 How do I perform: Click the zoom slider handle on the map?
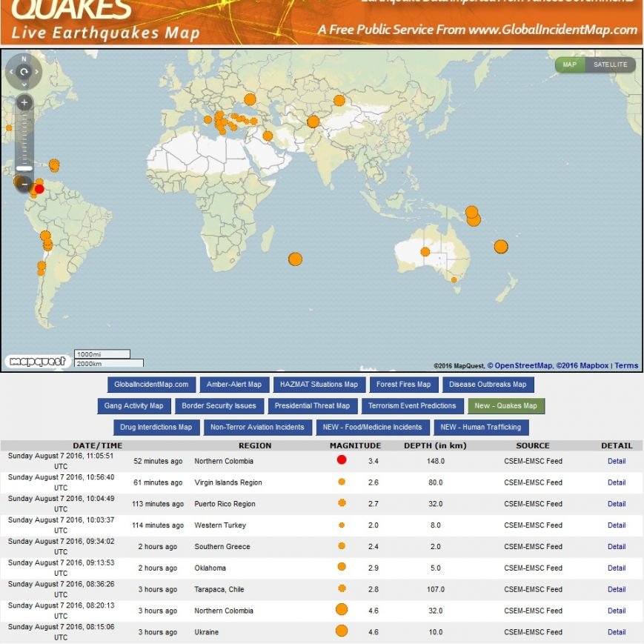tap(24, 168)
